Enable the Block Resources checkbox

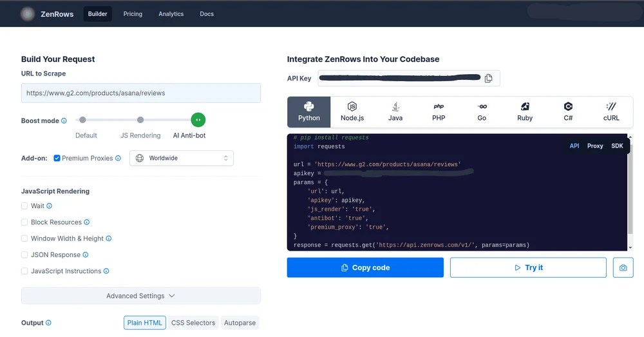click(x=24, y=222)
